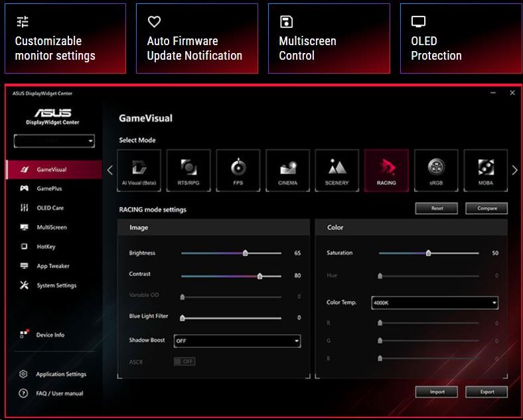The height and width of the screenshot is (420, 523).
Task: Click the Contrast slider handle
Action: tap(260, 276)
